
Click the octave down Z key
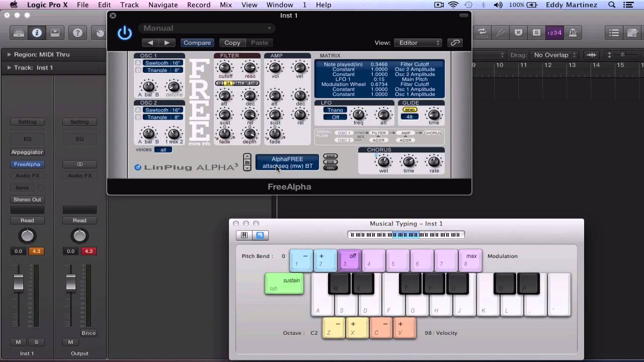coord(334,328)
